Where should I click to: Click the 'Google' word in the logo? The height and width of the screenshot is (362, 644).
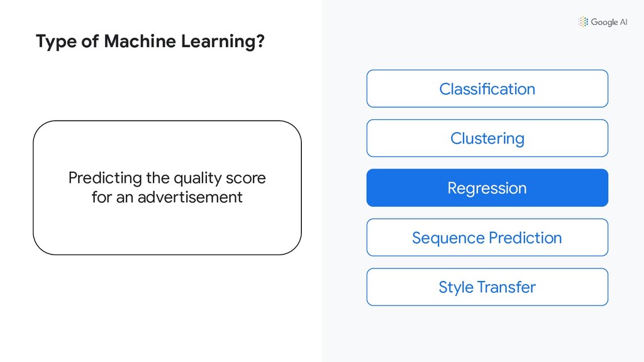pos(604,22)
